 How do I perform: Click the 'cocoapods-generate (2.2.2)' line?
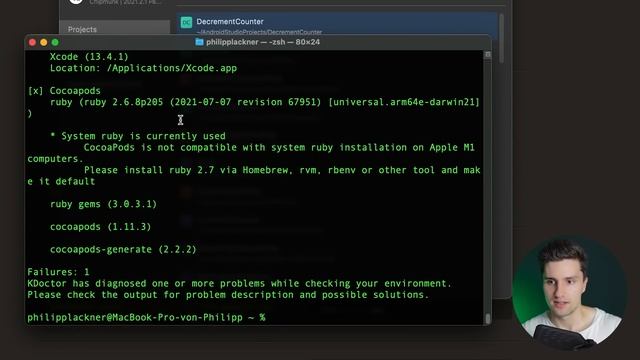pyautogui.click(x=123, y=249)
